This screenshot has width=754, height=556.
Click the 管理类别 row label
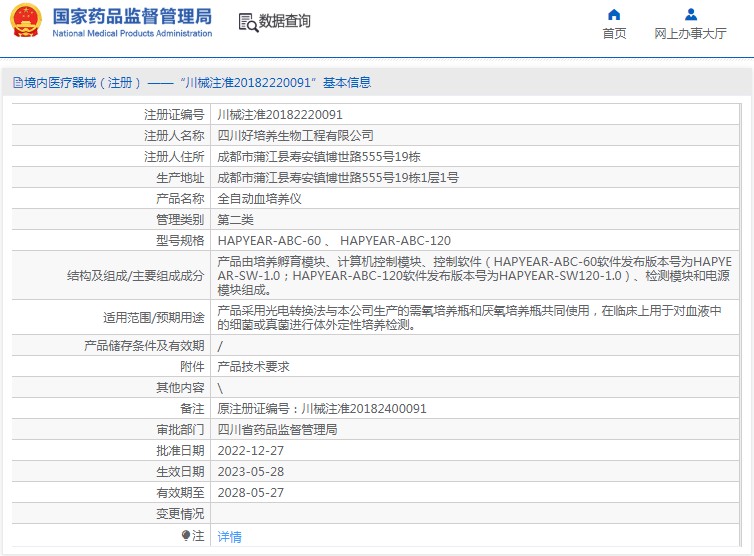(x=180, y=220)
